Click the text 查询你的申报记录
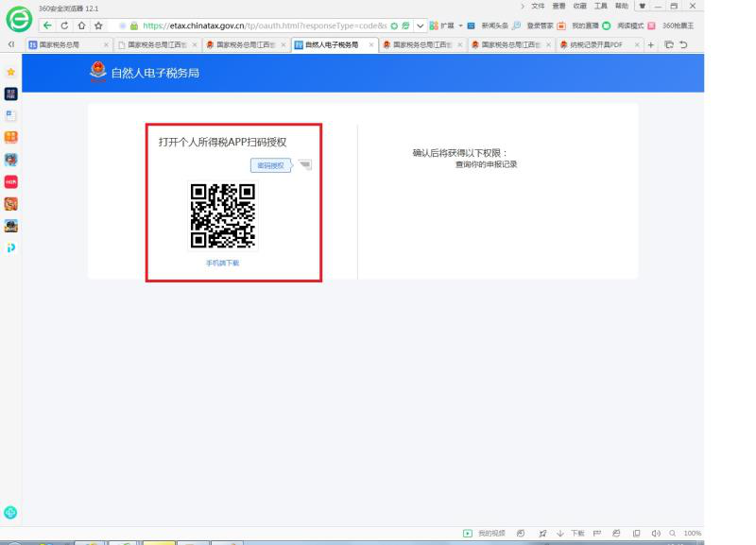This screenshot has height=545, width=756. [x=486, y=164]
